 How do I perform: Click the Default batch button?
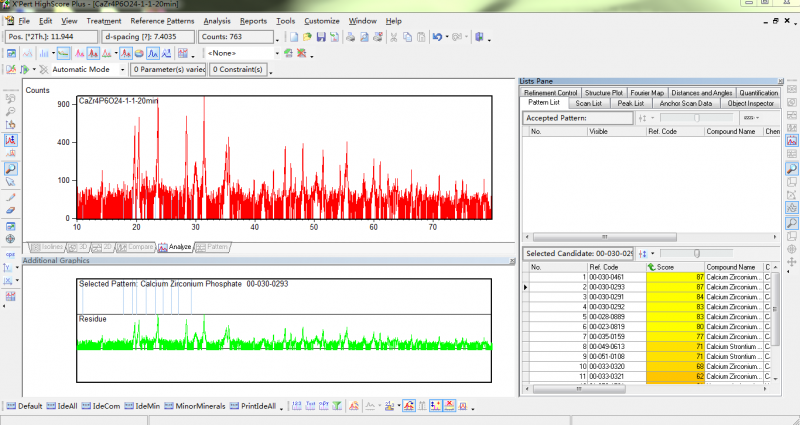[24, 406]
